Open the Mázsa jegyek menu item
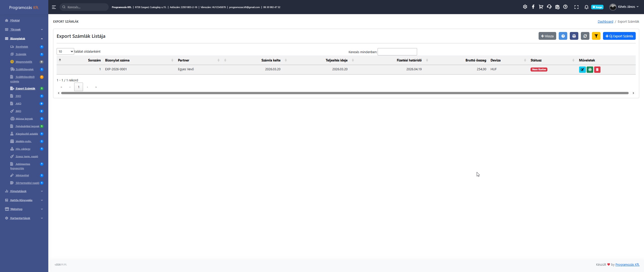The height and width of the screenshot is (272, 644). (x=24, y=119)
